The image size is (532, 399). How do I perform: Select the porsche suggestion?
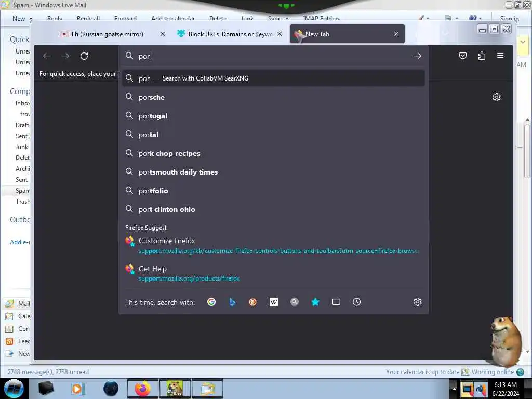pos(273,97)
